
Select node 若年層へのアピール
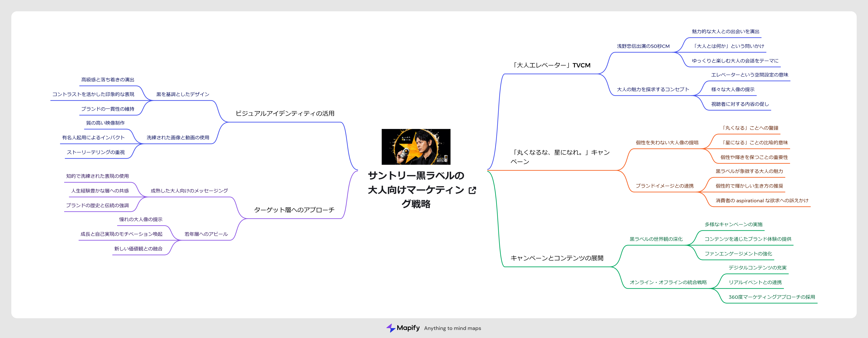click(206, 234)
